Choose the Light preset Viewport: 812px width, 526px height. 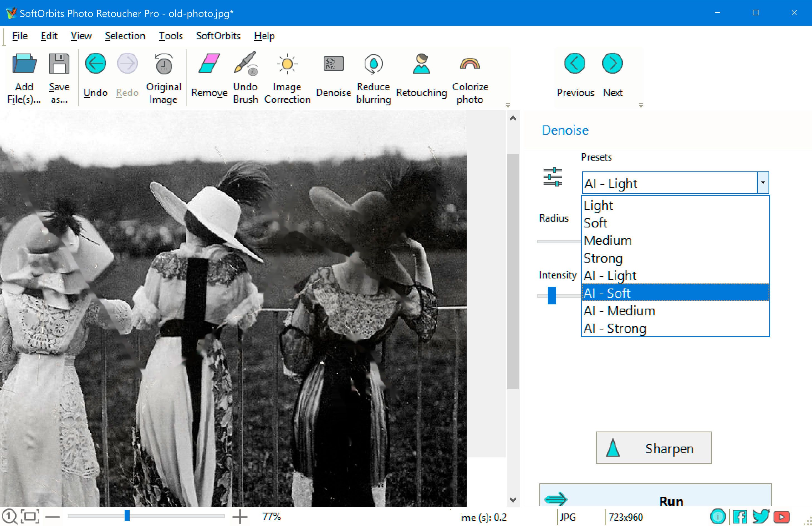tap(675, 205)
